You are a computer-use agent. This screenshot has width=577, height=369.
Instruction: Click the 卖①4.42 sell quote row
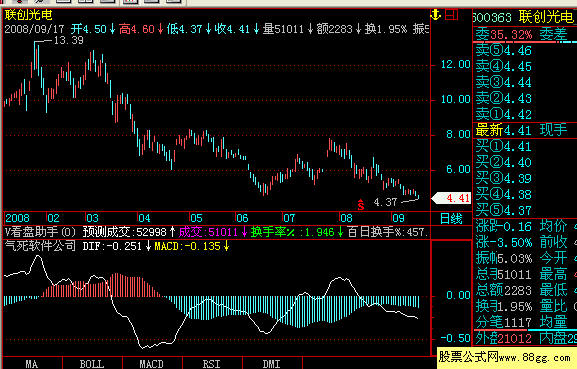[x=503, y=114]
